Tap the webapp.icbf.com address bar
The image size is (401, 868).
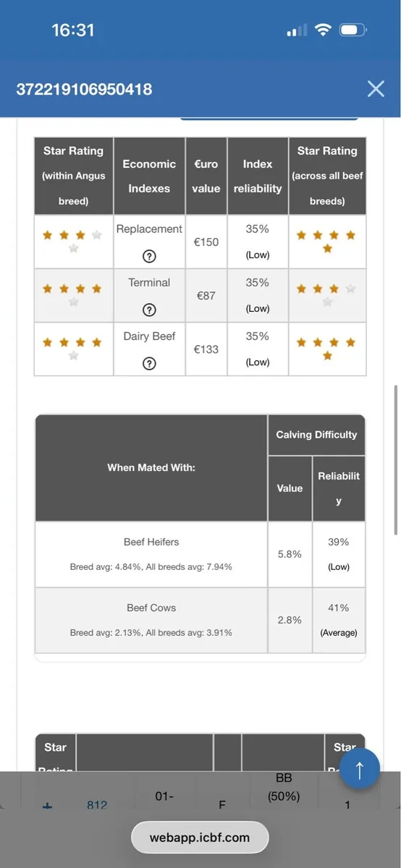[200, 838]
